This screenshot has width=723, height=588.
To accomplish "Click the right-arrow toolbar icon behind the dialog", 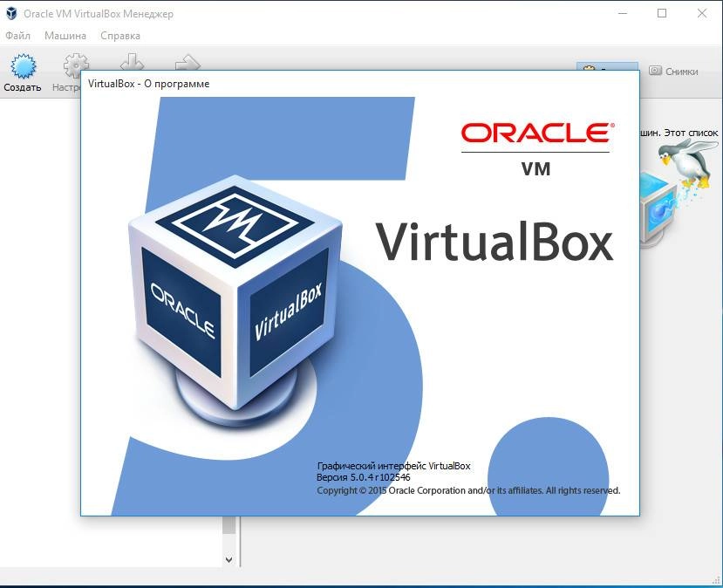I will click(188, 63).
